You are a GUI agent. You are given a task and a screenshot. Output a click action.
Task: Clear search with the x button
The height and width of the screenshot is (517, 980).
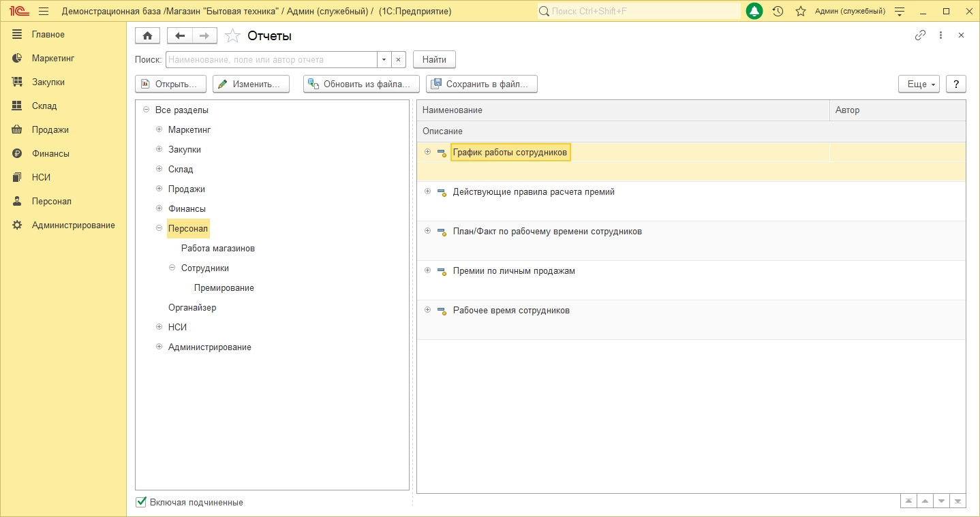pos(399,60)
